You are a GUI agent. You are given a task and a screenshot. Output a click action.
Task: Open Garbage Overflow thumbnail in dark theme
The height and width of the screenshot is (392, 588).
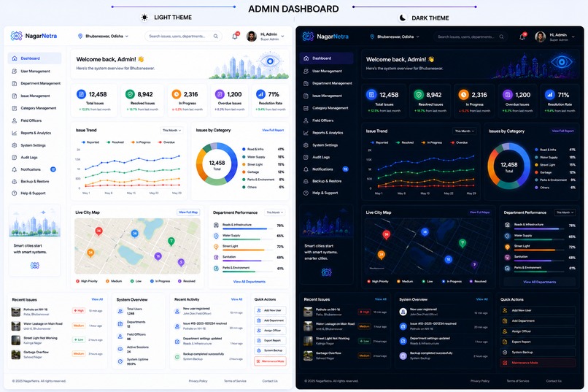[308, 356]
